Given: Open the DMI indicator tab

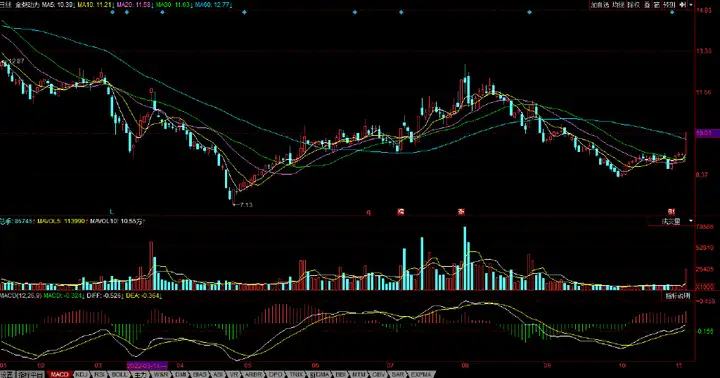Looking at the screenshot, I should [x=180, y=374].
